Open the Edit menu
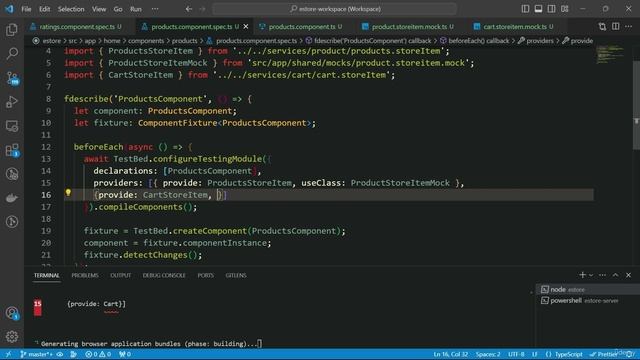Image resolution: width=640 pixels, height=360 pixels. point(44,9)
